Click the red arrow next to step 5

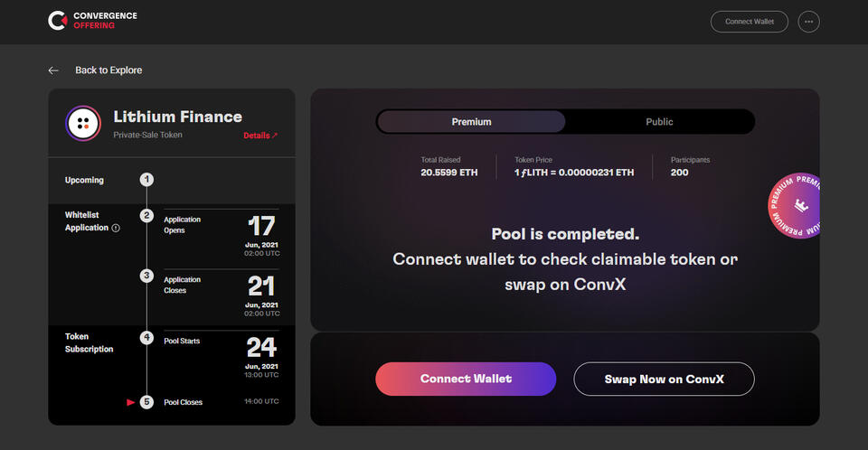tap(130, 402)
